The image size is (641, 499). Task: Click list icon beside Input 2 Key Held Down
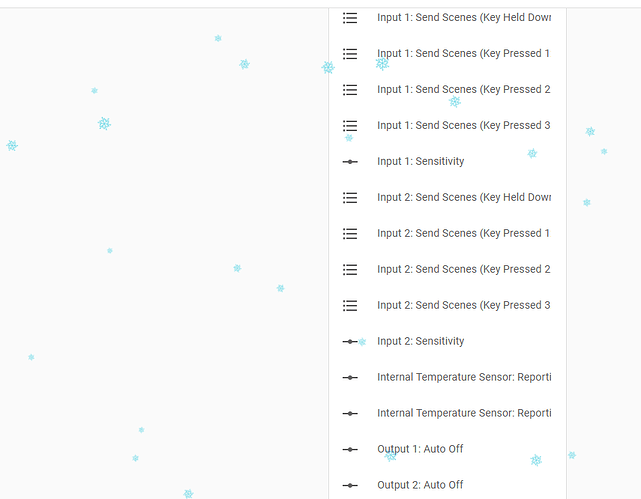pos(350,198)
